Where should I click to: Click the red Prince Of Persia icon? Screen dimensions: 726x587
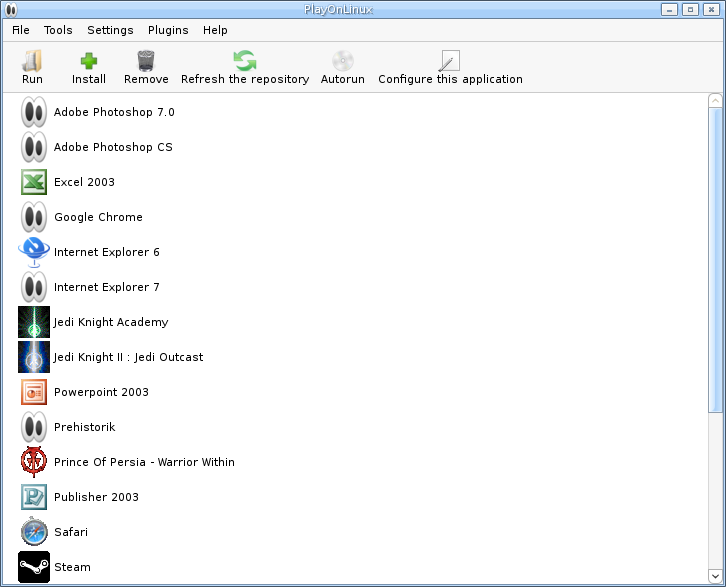(x=34, y=462)
